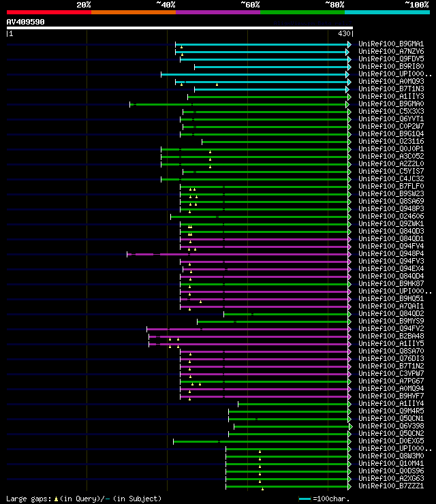Select the UniRef100_B9SW23 entry

point(391,194)
